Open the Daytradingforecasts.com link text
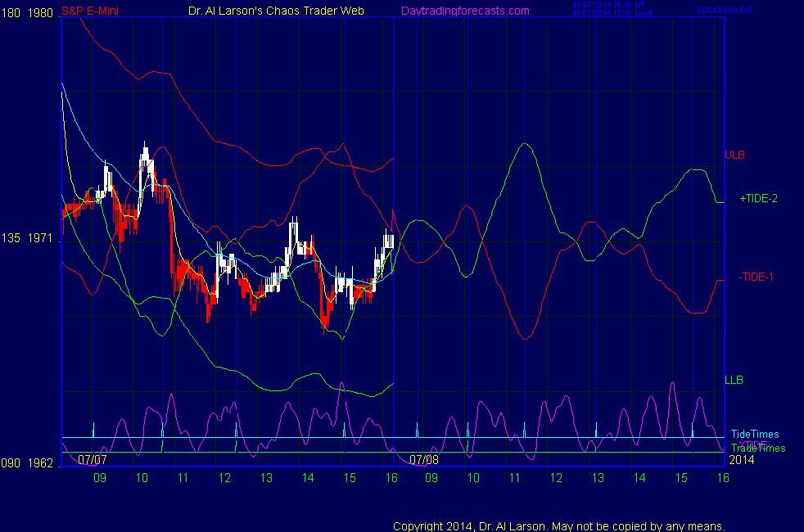The image size is (804, 532). pyautogui.click(x=465, y=11)
